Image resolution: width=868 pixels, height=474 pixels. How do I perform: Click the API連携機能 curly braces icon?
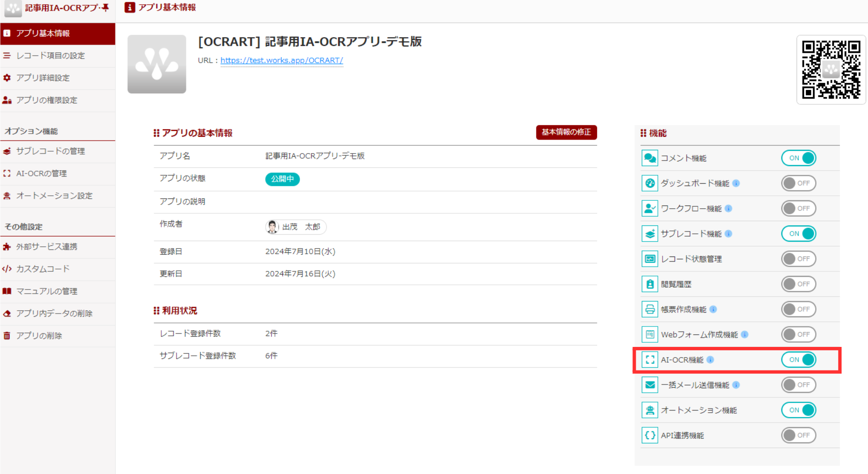650,435
